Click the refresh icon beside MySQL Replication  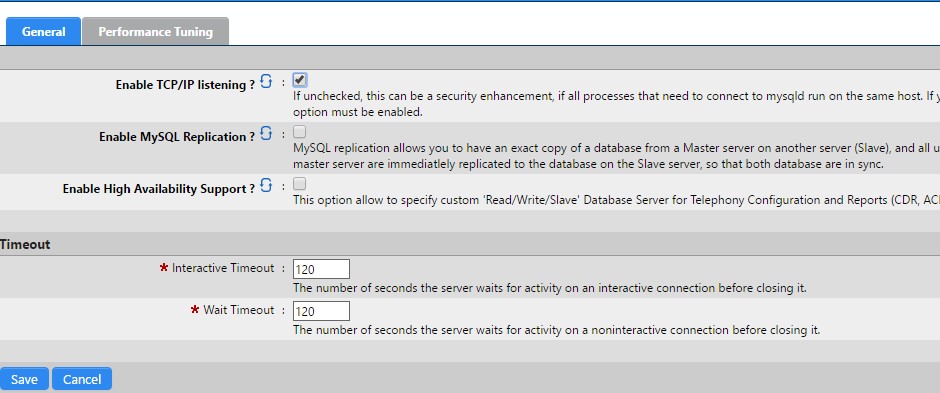[x=266, y=133]
